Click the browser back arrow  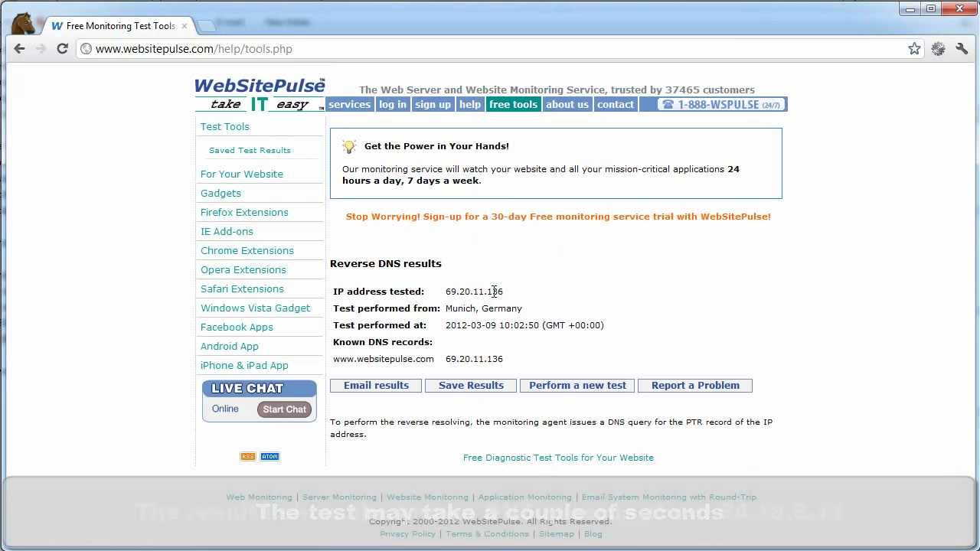19,48
